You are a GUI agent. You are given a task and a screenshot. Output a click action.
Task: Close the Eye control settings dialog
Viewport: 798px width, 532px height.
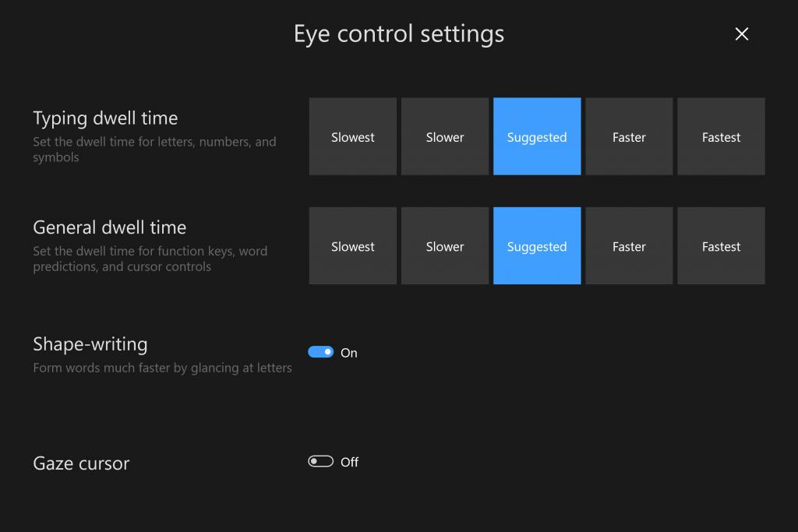tap(741, 33)
